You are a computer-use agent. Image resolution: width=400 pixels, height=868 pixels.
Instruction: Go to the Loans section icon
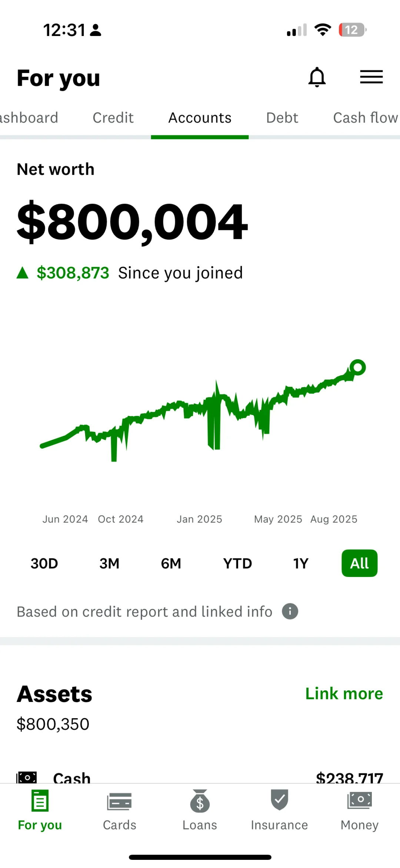tap(200, 802)
